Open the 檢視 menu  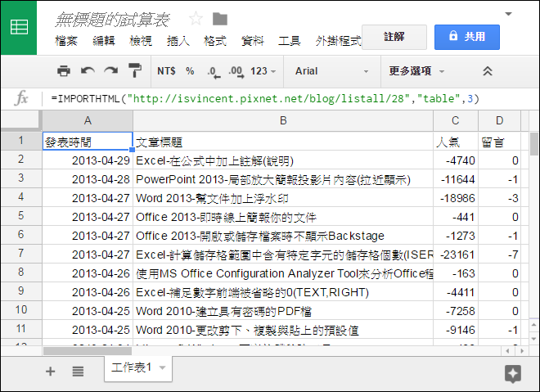click(x=141, y=41)
